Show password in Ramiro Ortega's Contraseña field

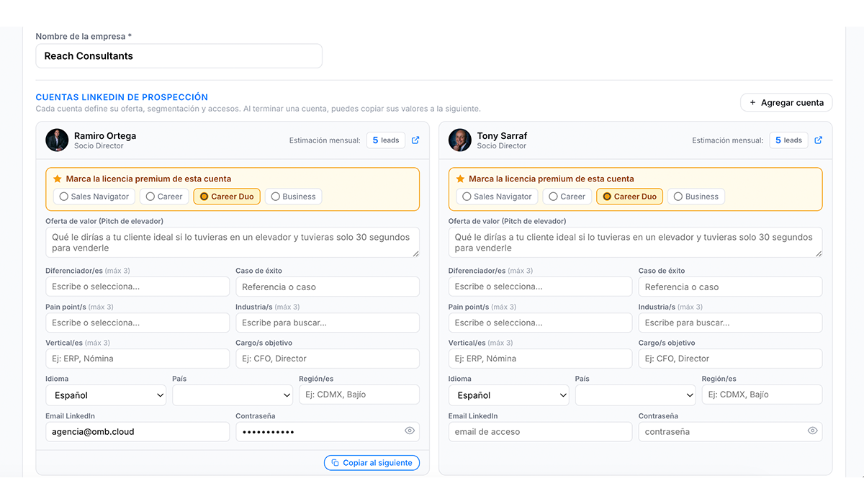coord(410,431)
